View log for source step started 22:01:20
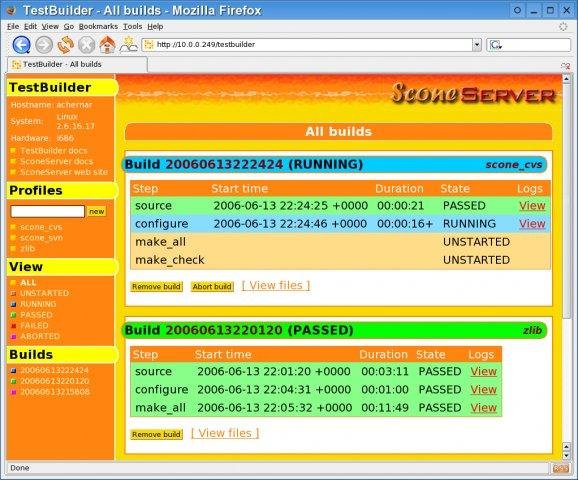This screenshot has width=578, height=480. (484, 371)
